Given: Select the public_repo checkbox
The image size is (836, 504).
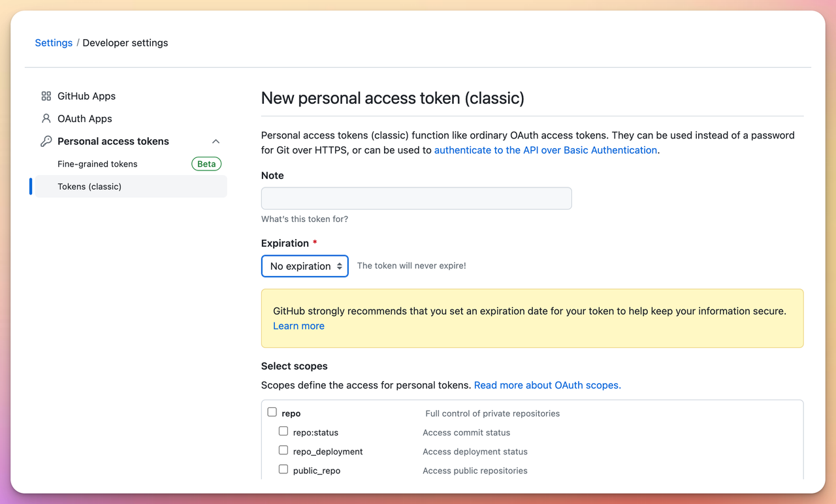Looking at the screenshot, I should tap(283, 469).
